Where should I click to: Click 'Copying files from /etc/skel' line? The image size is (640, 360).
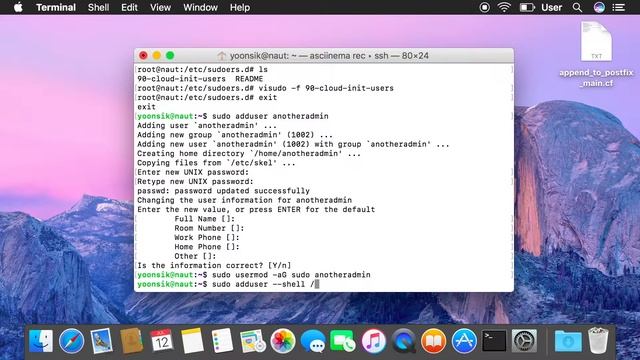pyautogui.click(x=216, y=163)
